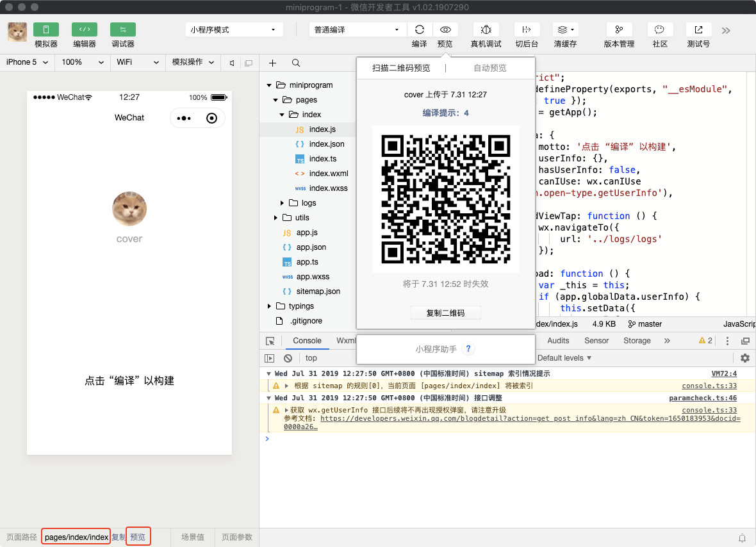Image resolution: width=756 pixels, height=547 pixels.
Task: Open the 清缓存 clear cache dropdown
Action: (x=566, y=30)
